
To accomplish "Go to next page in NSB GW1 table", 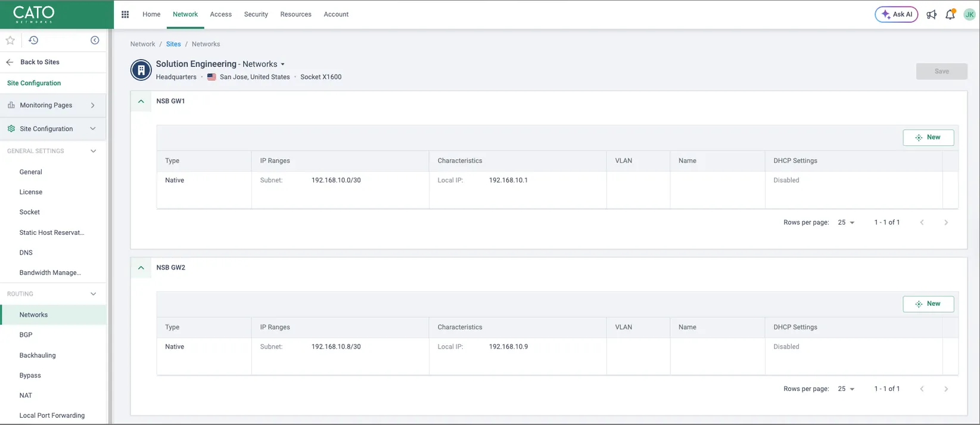I will 946,222.
